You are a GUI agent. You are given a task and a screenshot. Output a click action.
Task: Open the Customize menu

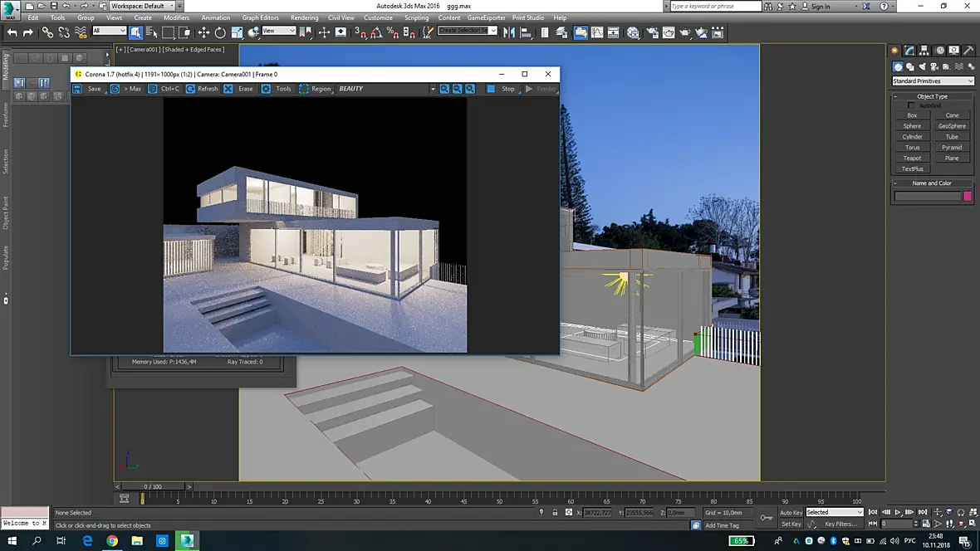(x=378, y=17)
